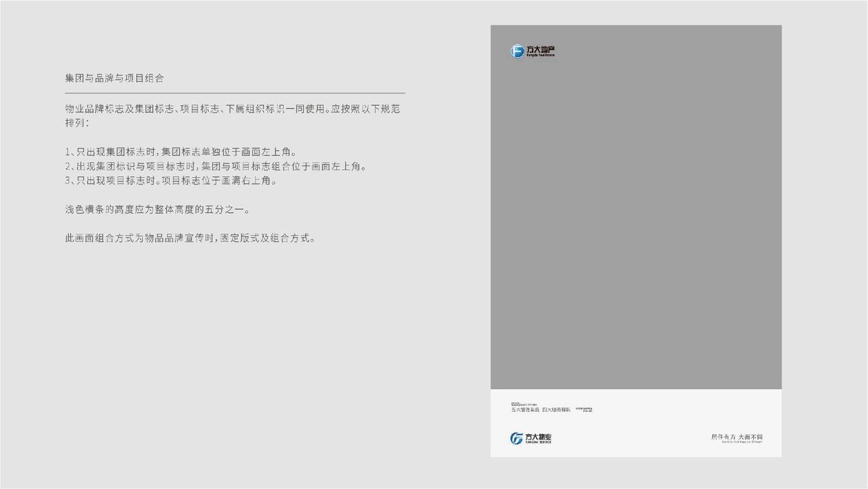Click the intro line starting 物业品牌标志及集团标志
868x489 pixels.
(x=233, y=109)
